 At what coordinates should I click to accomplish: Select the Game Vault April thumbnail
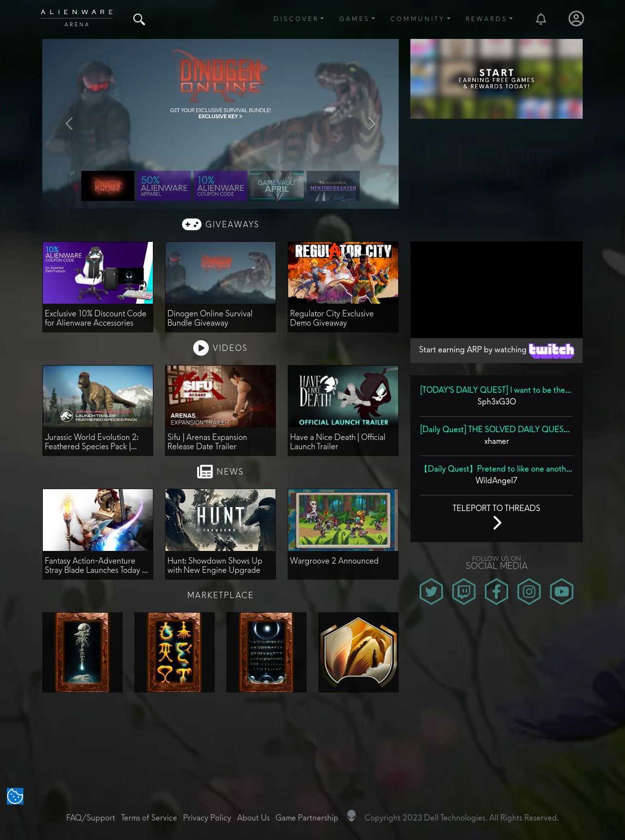pos(277,186)
